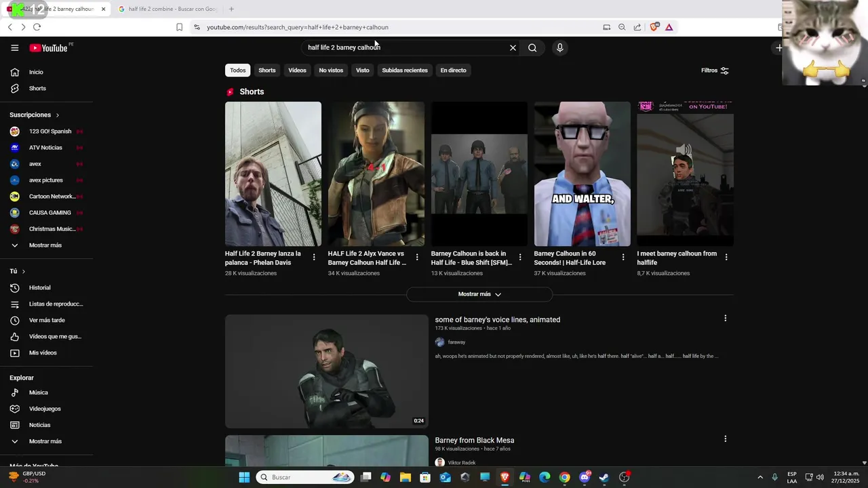Viewport: 868px width, 488px height.
Task: Start voice search with the microphone icon
Action: point(559,47)
